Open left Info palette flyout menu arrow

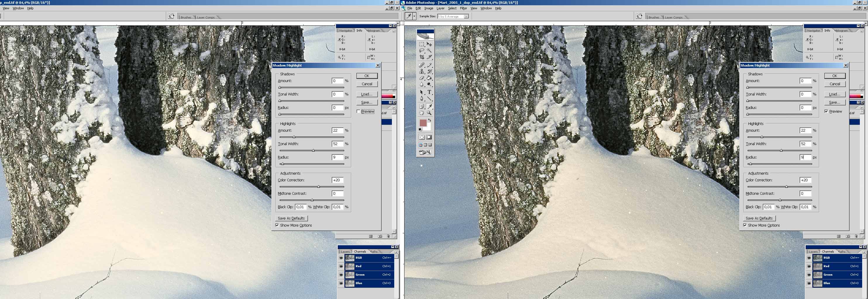click(x=394, y=31)
